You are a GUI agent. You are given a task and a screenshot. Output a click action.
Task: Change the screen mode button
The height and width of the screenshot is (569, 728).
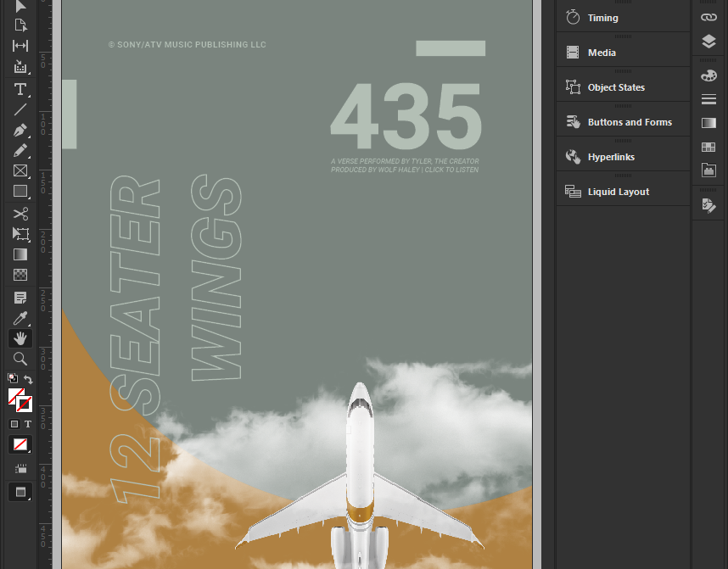20,492
